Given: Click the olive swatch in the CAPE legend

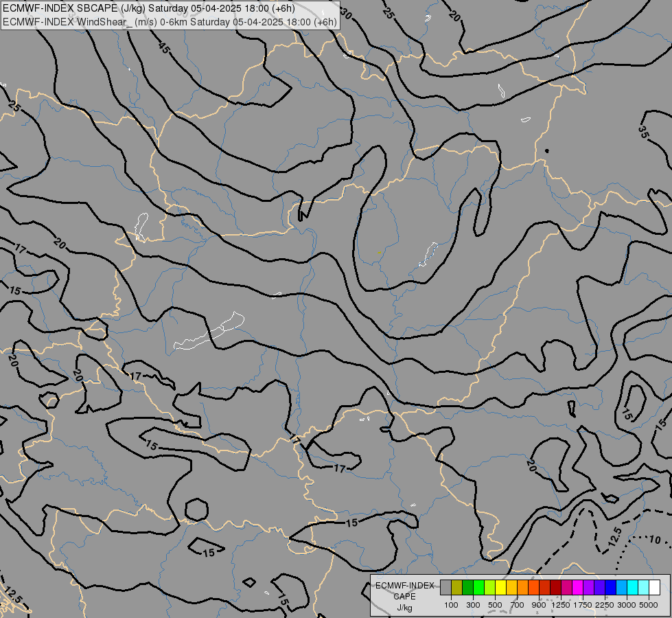Looking at the screenshot, I should click(x=456, y=587).
